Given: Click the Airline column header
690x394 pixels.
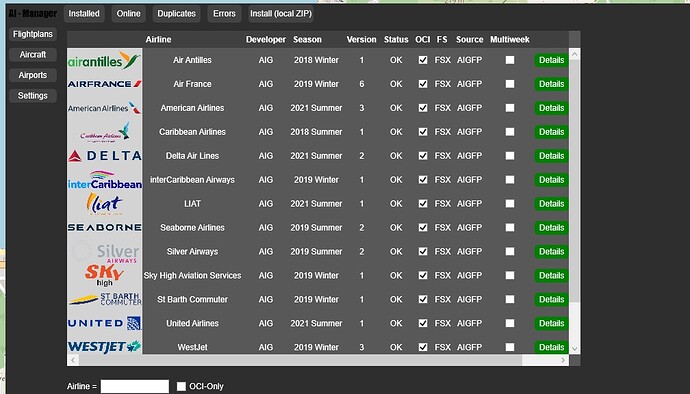Looking at the screenshot, I should click(158, 40).
